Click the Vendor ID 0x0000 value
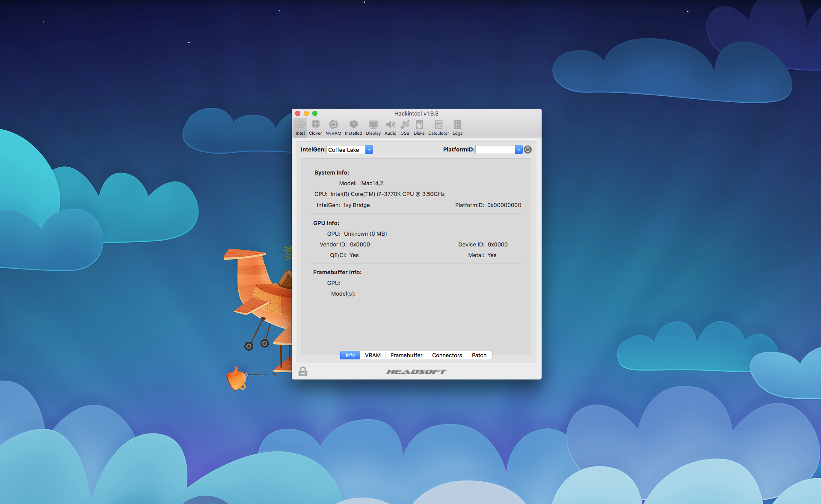The width and height of the screenshot is (821, 504). click(360, 244)
